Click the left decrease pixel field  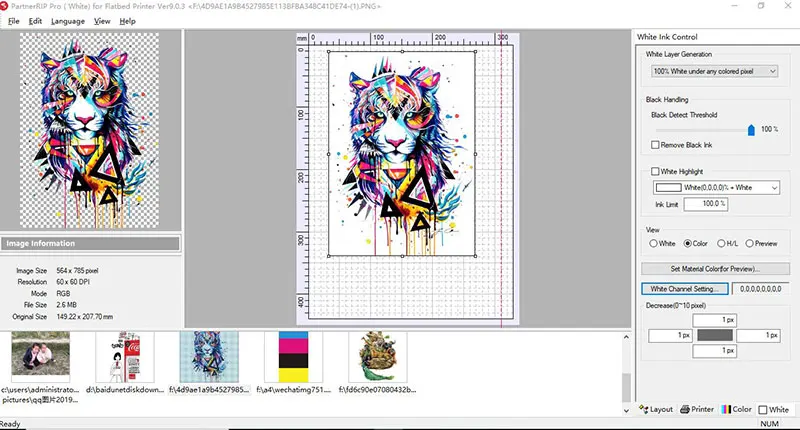tap(670, 335)
